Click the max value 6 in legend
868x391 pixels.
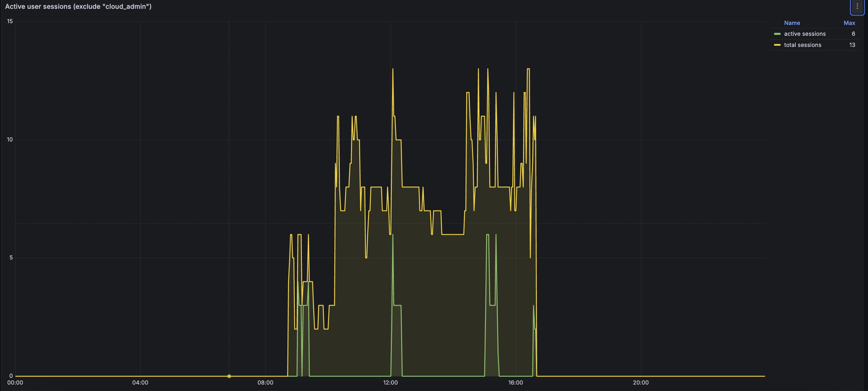pyautogui.click(x=853, y=34)
